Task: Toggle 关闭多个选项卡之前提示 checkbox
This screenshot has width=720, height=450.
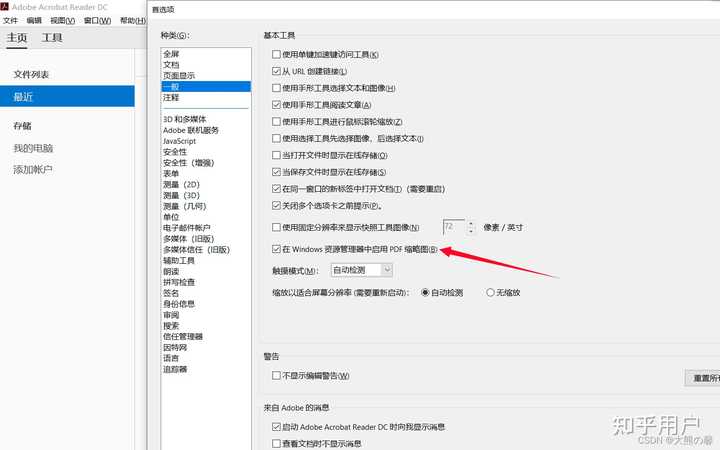Action: pos(276,206)
